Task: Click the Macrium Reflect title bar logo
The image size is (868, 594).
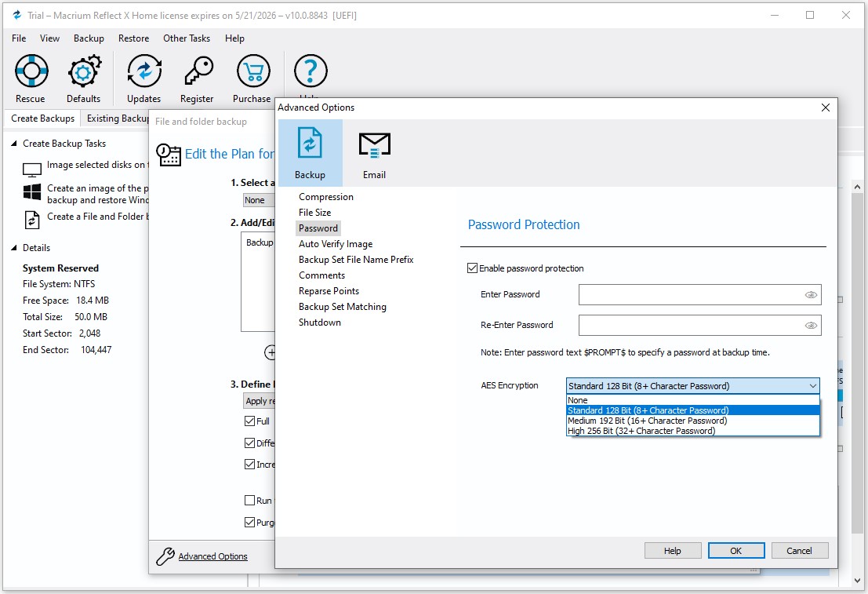Action: (x=17, y=15)
